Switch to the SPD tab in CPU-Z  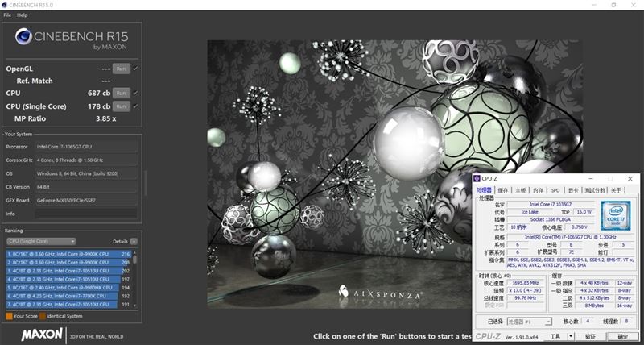coord(555,190)
